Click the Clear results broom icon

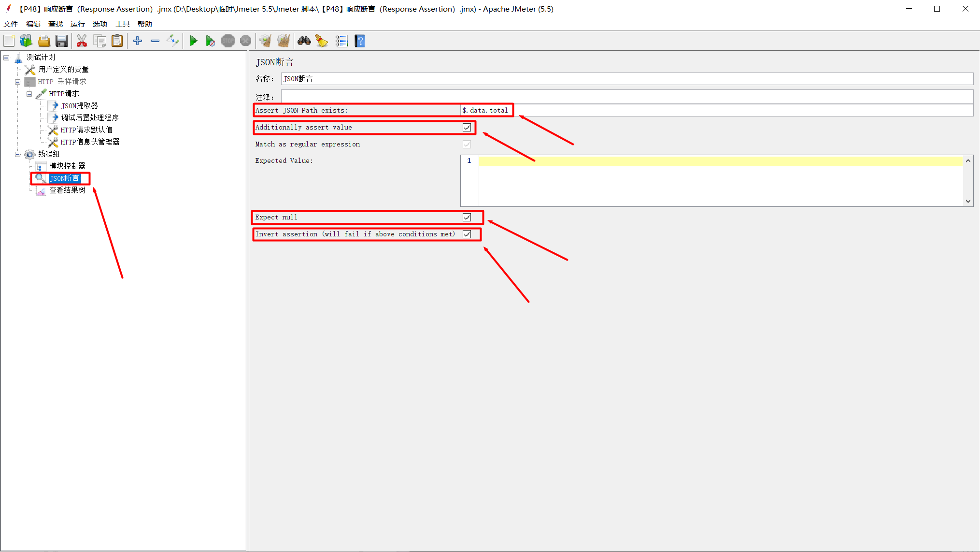[265, 41]
